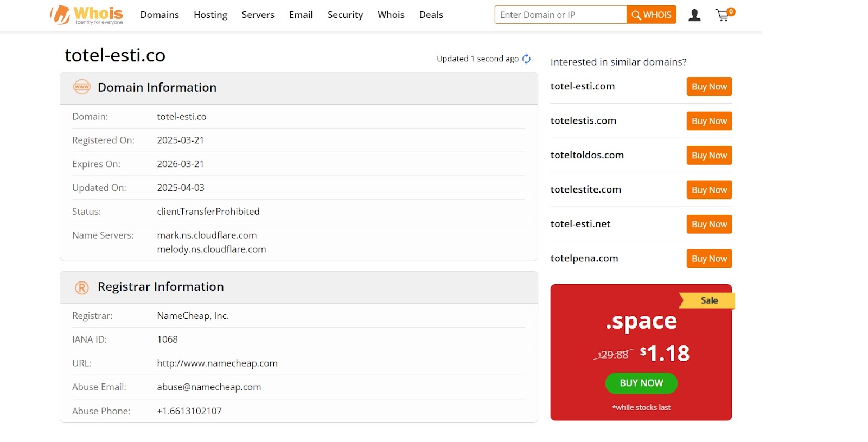Click the .space sale price $1.18
The height and width of the screenshot is (442, 868).
tap(665, 354)
